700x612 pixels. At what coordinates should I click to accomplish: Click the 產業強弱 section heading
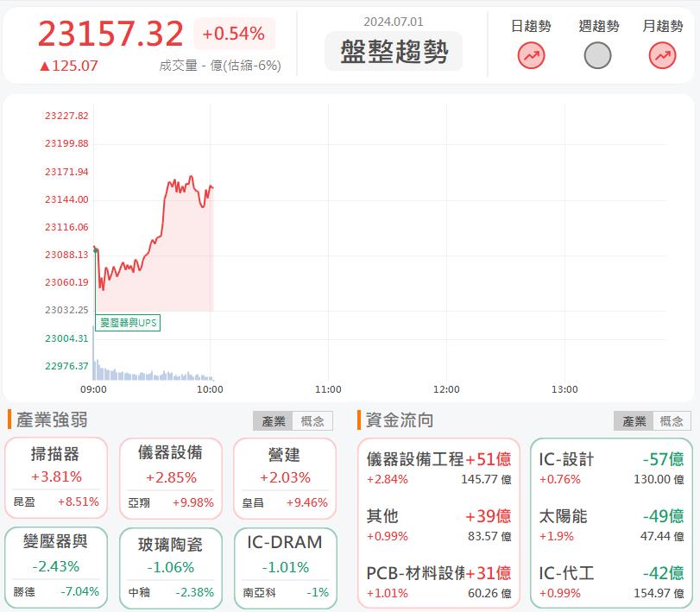point(52,420)
